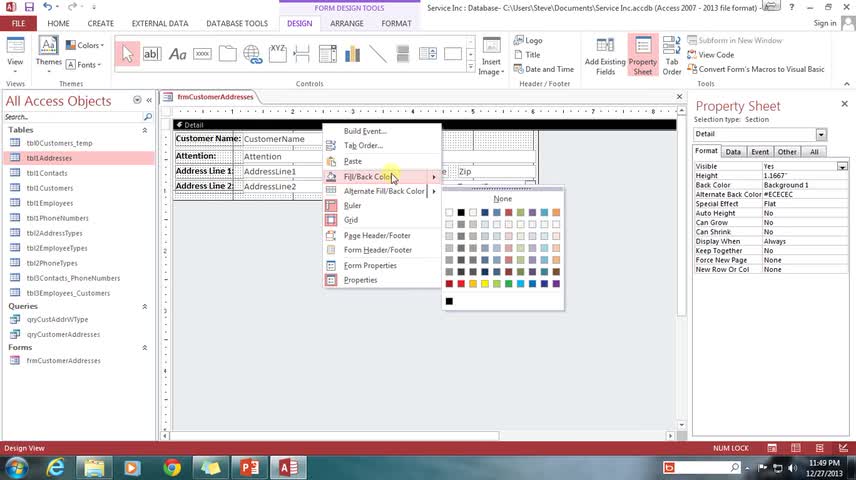Pick the Rectangle control
This screenshot has height=480, width=856.
coord(453,54)
